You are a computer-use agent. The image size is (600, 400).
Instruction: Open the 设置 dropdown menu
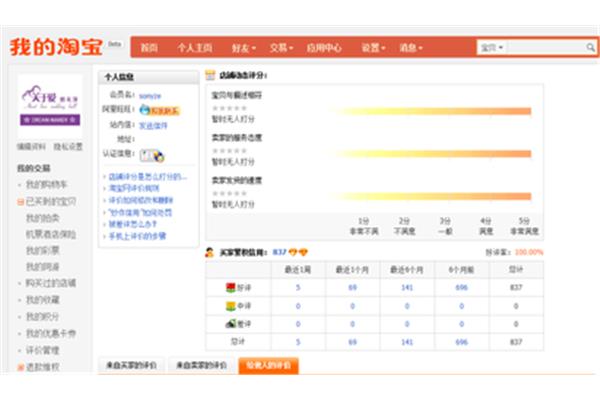tap(373, 48)
